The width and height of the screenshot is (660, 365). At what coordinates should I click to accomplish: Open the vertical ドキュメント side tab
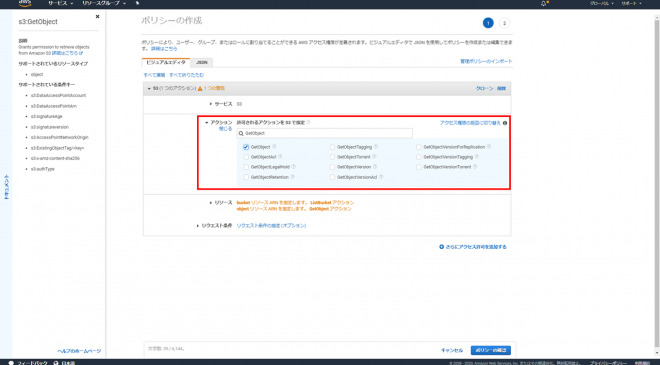pyautogui.click(x=6, y=187)
